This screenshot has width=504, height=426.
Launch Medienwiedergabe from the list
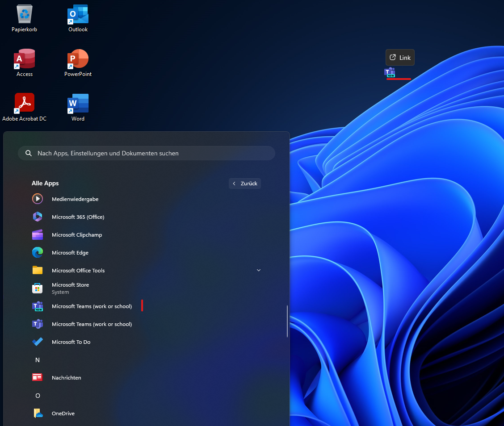pos(147,199)
